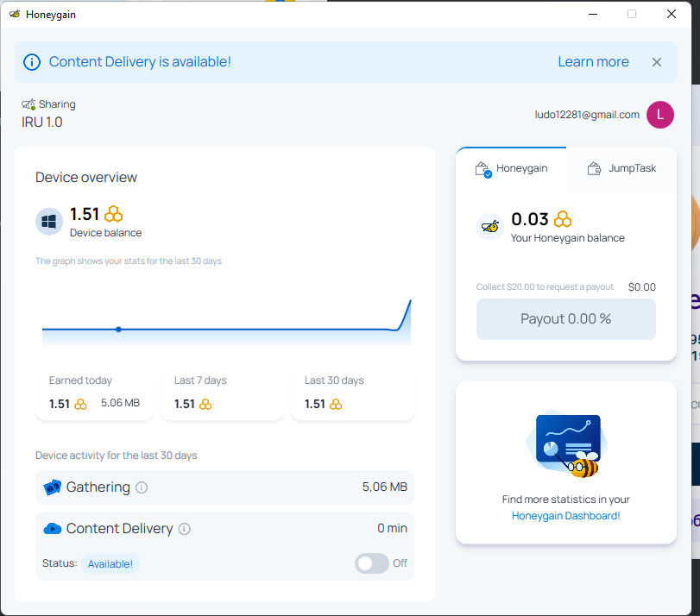Switch to the JumpTask wallet tab
Viewport: 700px width, 616px height.
tap(621, 169)
